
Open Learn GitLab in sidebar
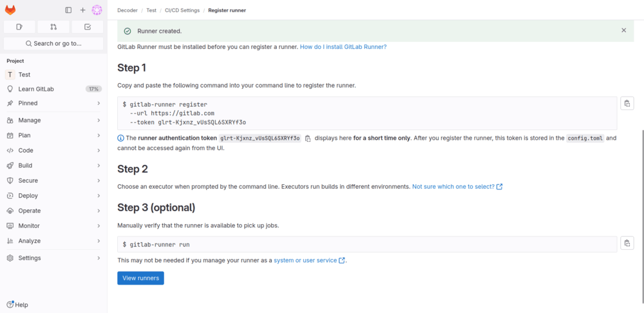click(x=36, y=89)
